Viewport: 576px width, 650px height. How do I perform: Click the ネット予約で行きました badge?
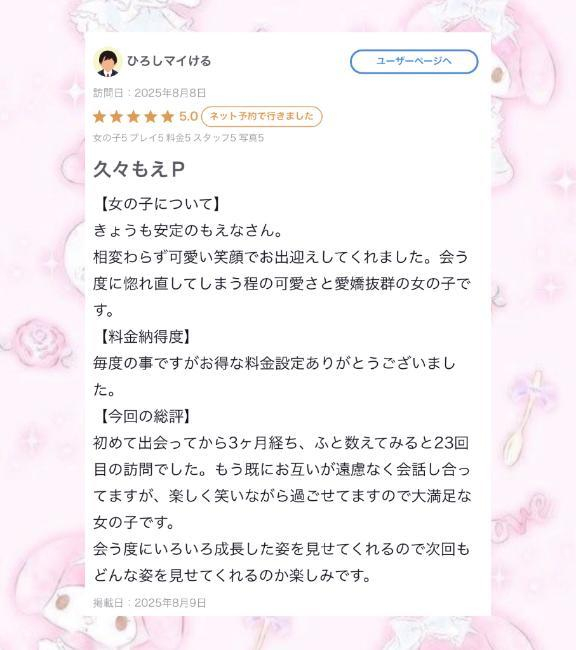pyautogui.click(x=262, y=116)
